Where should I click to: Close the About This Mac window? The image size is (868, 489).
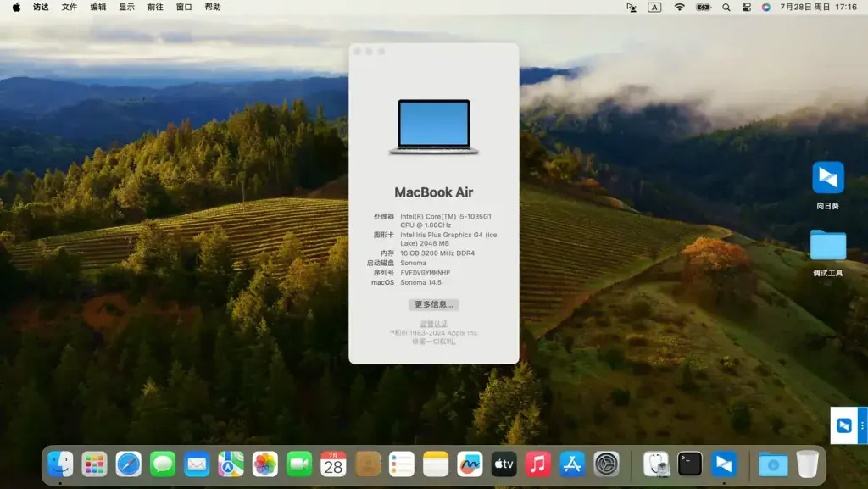358,52
